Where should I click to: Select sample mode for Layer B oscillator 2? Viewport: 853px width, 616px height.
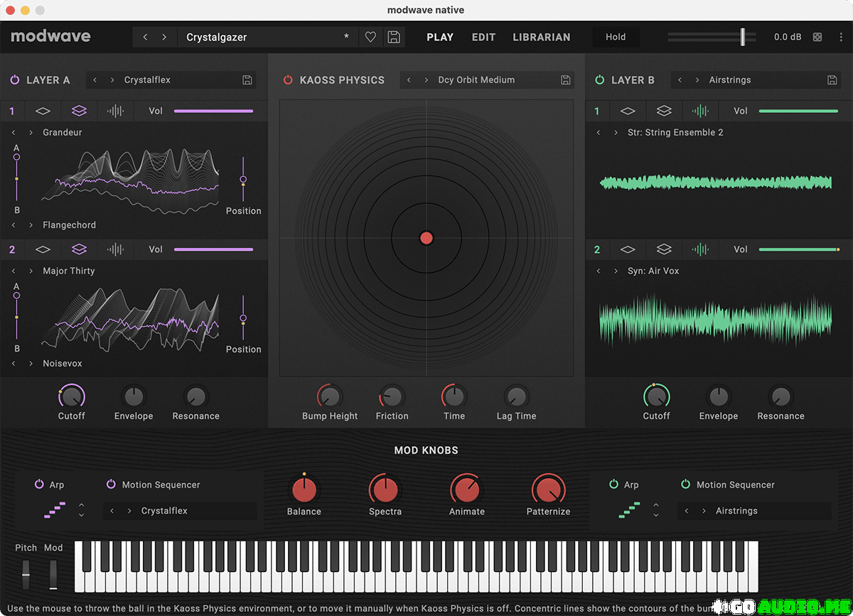[700, 249]
